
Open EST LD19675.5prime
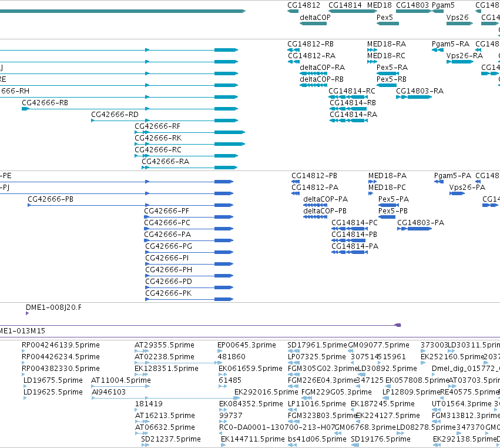53,380
